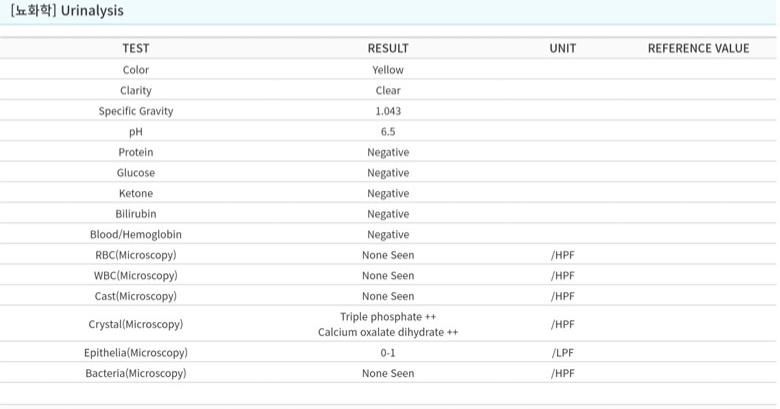Viewport: 780px width, 409px height.
Task: Select the Protein test label
Action: tap(136, 152)
